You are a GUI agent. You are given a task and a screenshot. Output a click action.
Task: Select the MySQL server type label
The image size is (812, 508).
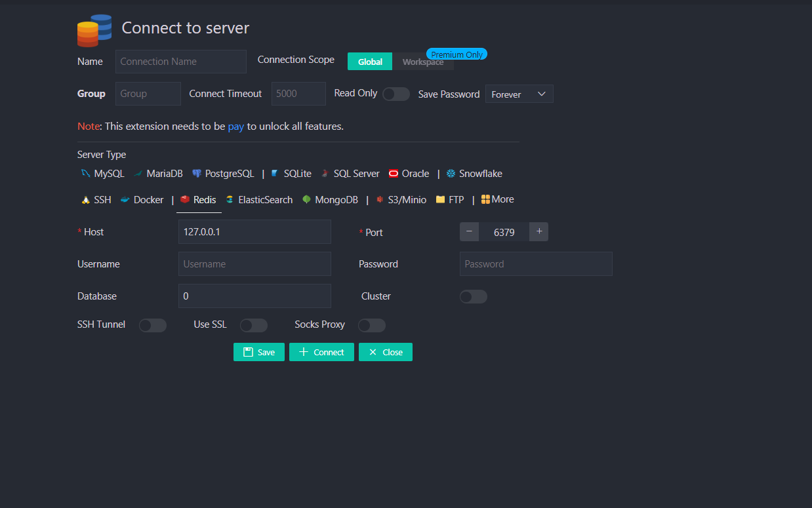coord(109,174)
